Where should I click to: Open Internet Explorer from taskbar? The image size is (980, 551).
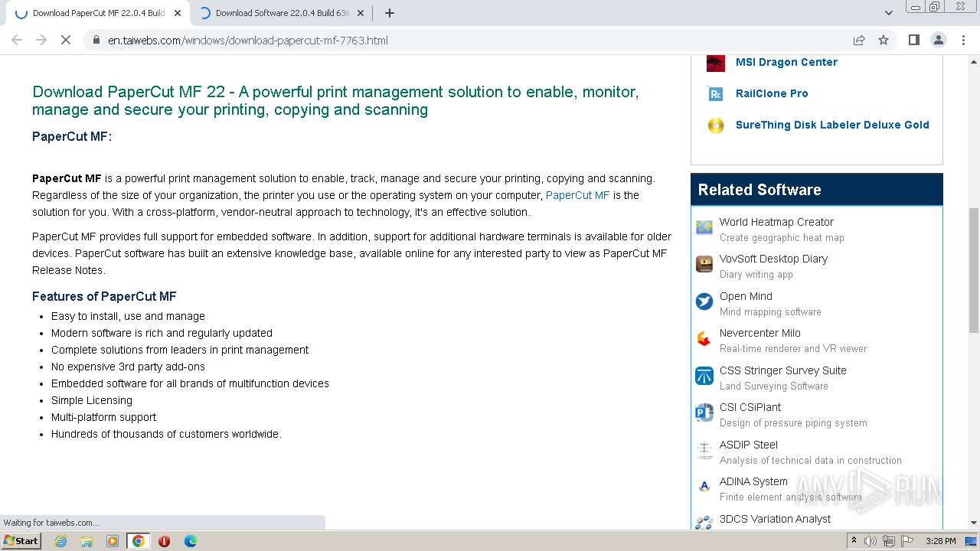[60, 541]
